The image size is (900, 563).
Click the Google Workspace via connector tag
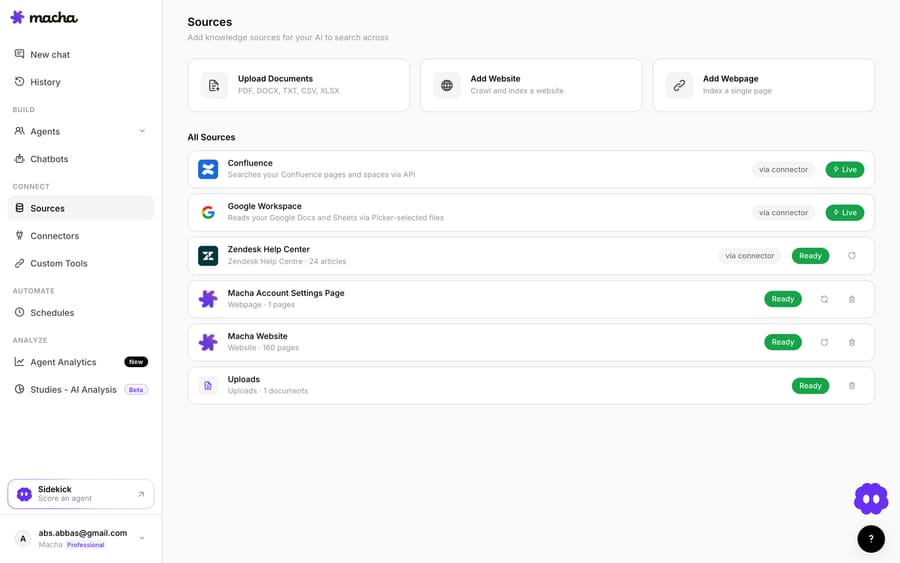pos(783,212)
